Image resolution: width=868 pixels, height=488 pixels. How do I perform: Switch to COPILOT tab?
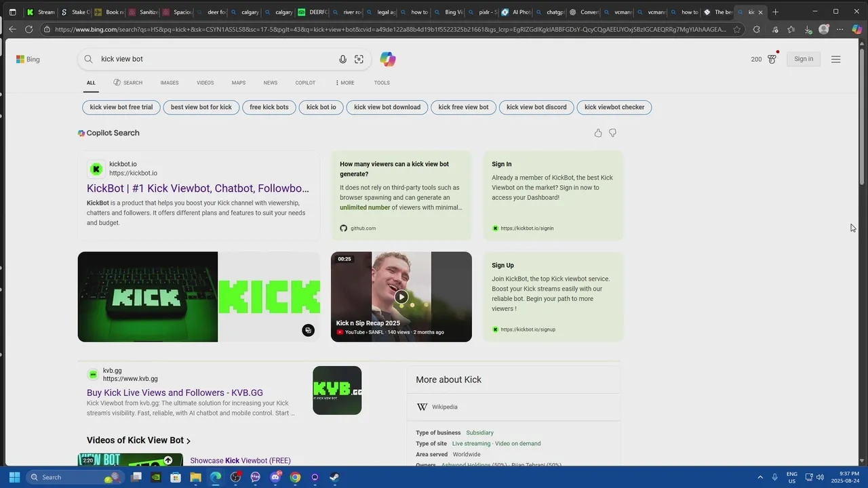(x=305, y=83)
